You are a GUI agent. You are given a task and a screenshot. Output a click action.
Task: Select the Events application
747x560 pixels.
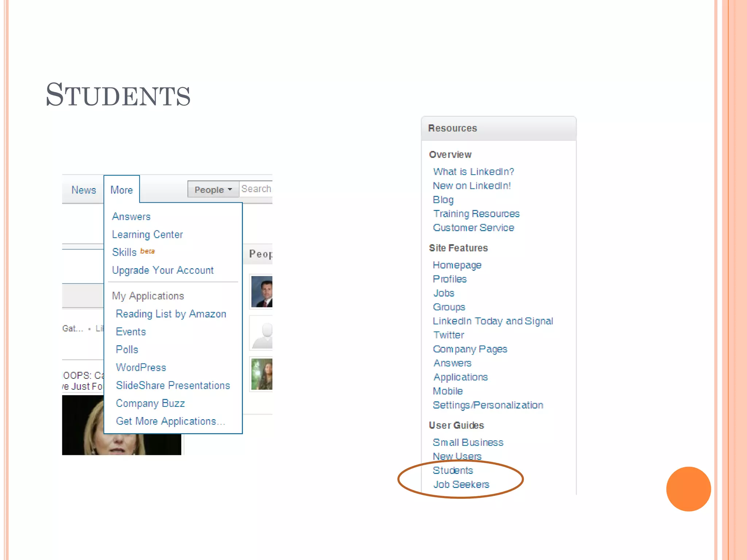pos(131,332)
